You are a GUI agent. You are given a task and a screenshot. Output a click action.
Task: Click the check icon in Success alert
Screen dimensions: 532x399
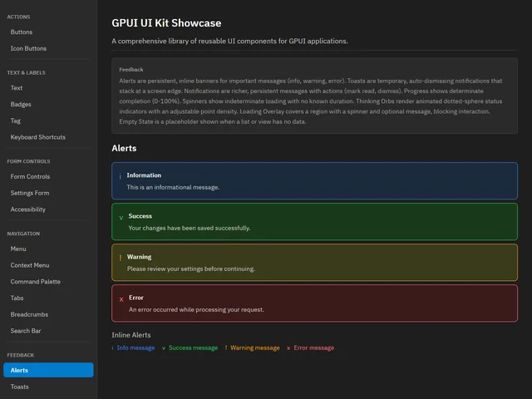click(121, 218)
